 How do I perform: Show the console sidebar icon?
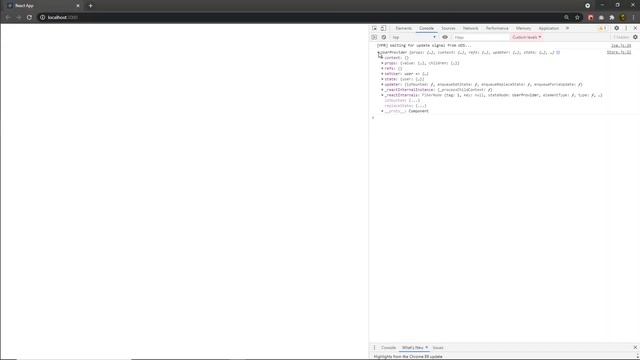tap(374, 37)
